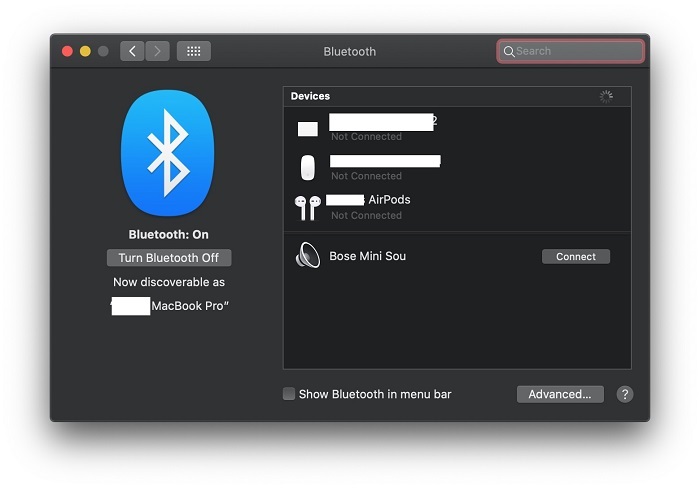This screenshot has width=700, height=488.
Task: Click the forward chevron button
Action: pos(157,51)
